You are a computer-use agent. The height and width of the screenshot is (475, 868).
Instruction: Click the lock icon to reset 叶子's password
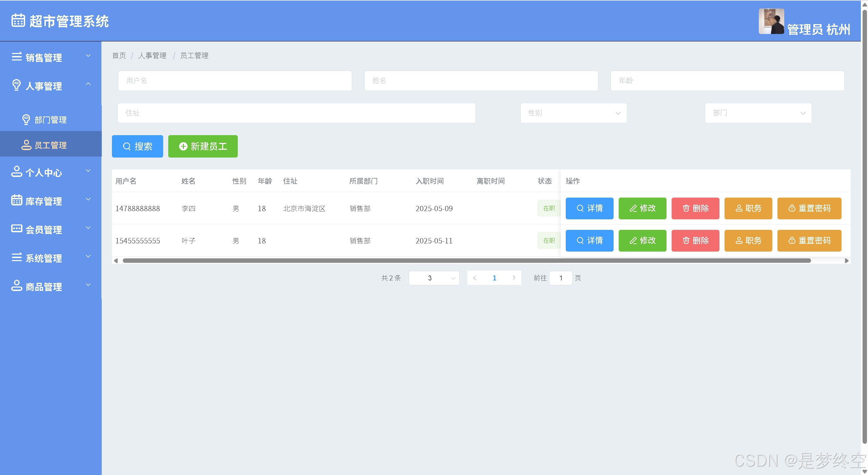pos(792,240)
